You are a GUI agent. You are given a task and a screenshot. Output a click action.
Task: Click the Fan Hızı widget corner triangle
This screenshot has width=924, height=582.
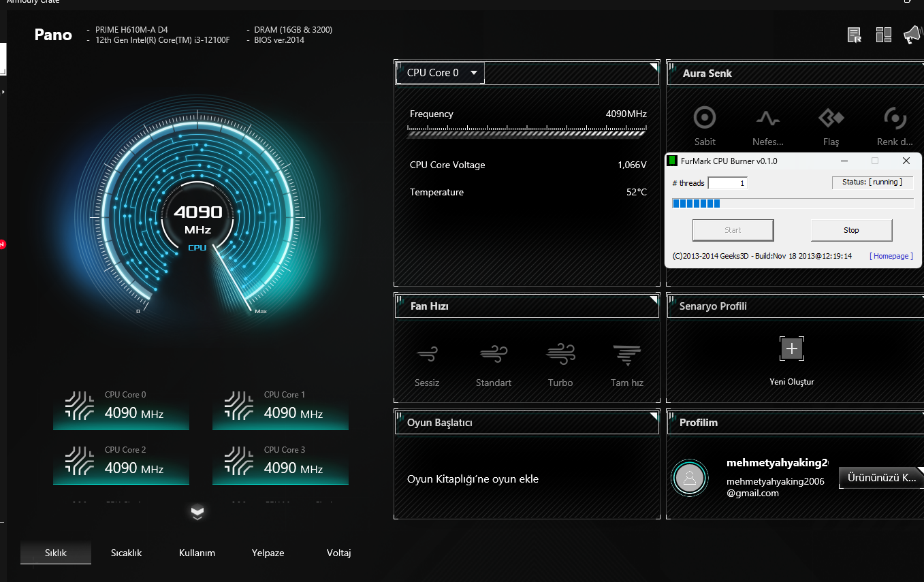(654, 299)
